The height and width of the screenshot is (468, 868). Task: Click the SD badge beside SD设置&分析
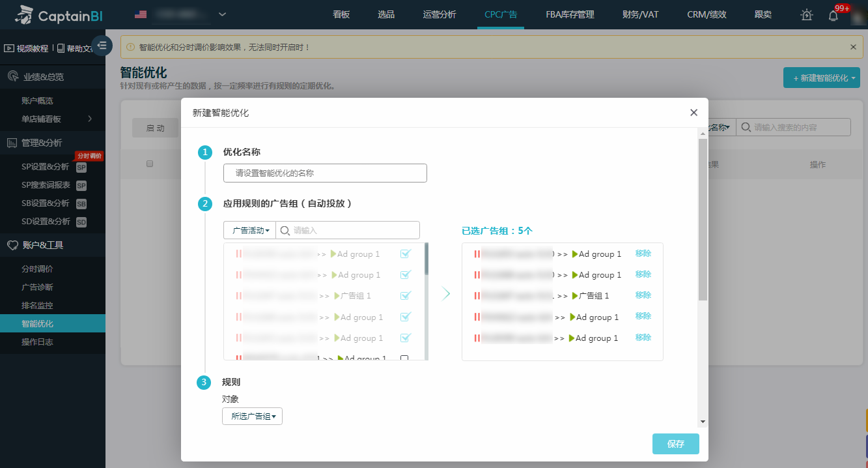pos(81,222)
